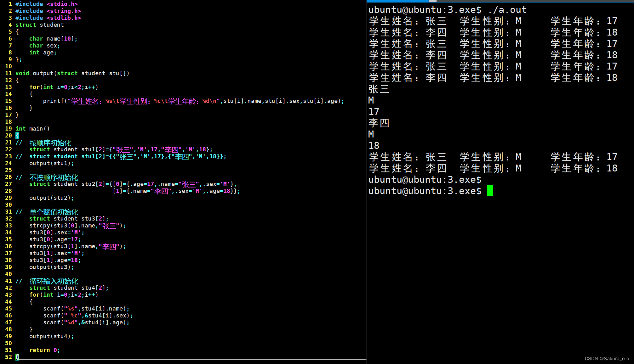
Task: Click the small gray tab beside the blue tab
Action: pyautogui.click(x=433, y=1)
